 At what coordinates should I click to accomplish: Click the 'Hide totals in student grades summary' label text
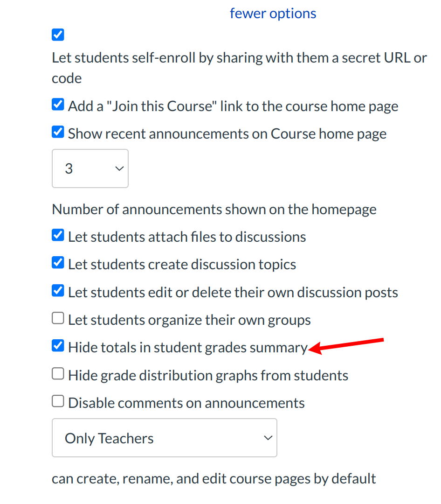[187, 348]
